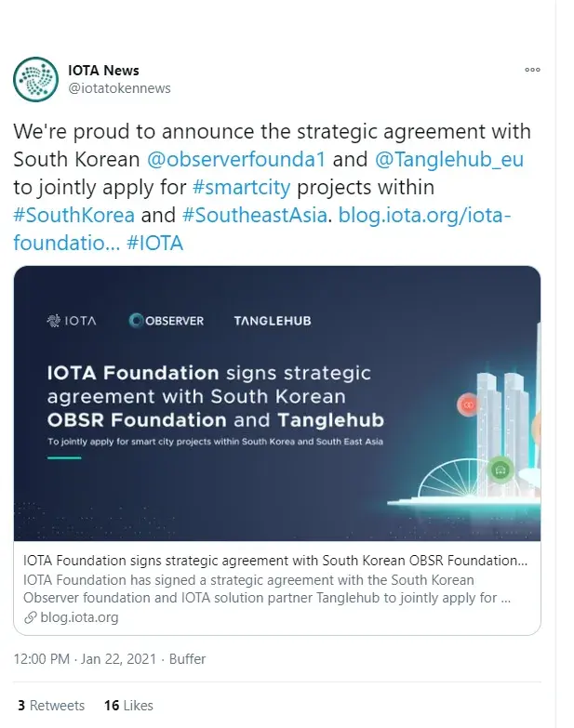This screenshot has width=574, height=728.
Task: View the 3 Retweets list
Action: (x=51, y=706)
